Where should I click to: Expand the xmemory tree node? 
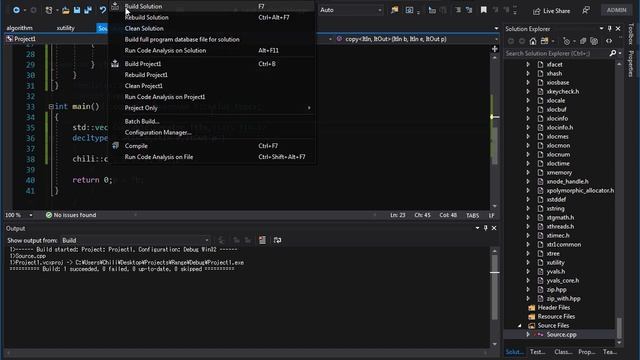528,173
